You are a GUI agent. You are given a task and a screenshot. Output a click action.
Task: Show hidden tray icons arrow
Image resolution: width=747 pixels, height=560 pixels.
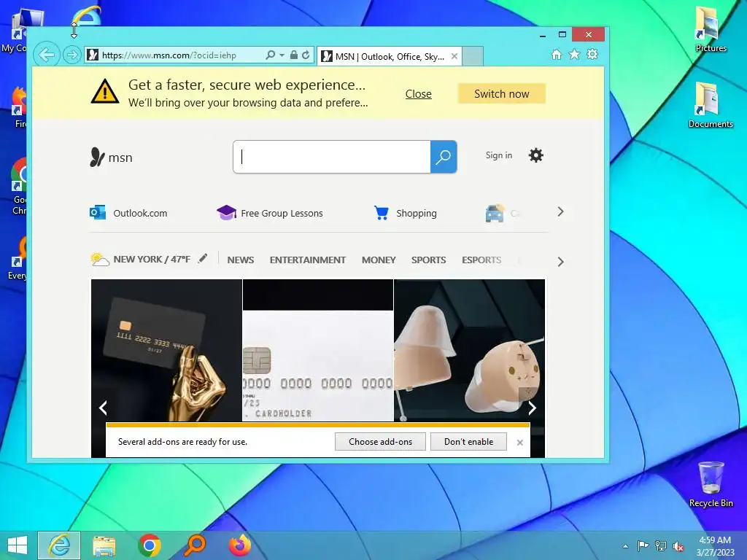(x=625, y=546)
